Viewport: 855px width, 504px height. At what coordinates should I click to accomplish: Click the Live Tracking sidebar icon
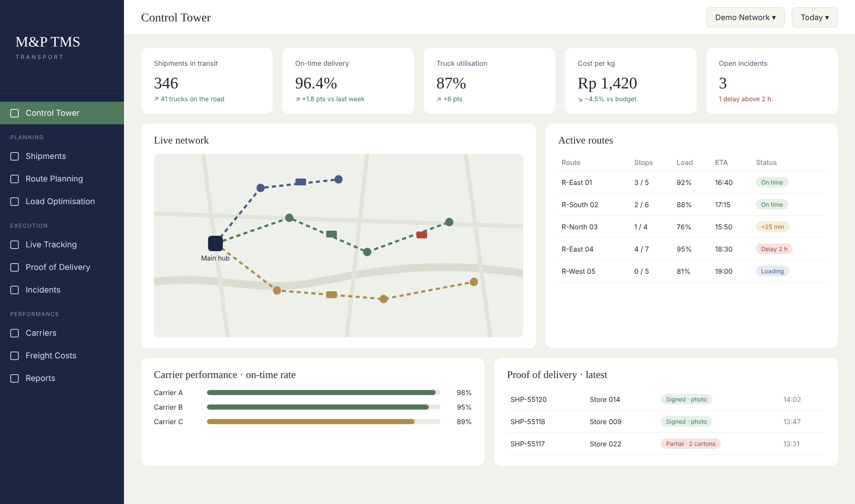pyautogui.click(x=15, y=245)
